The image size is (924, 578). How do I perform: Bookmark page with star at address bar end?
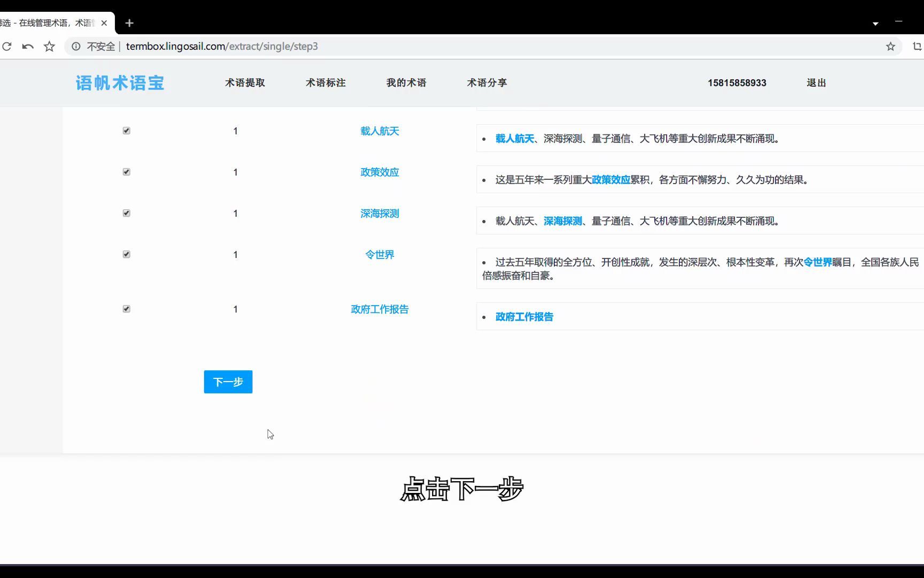coord(890,47)
